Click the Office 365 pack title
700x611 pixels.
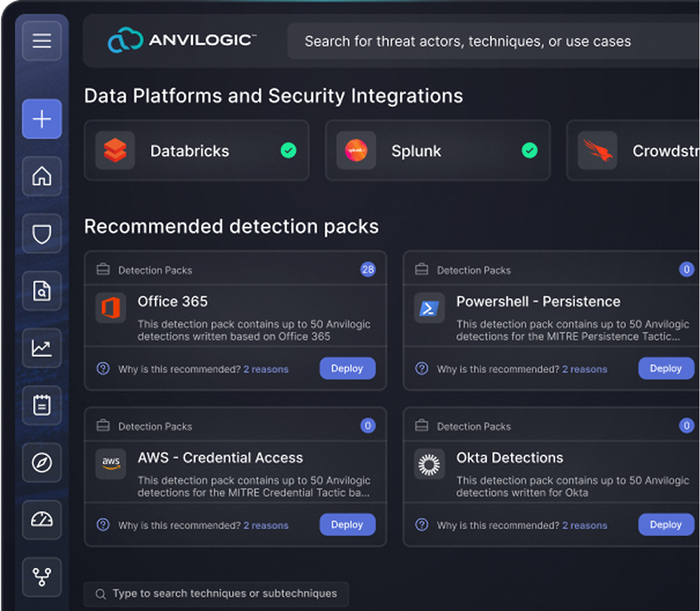coord(173,302)
